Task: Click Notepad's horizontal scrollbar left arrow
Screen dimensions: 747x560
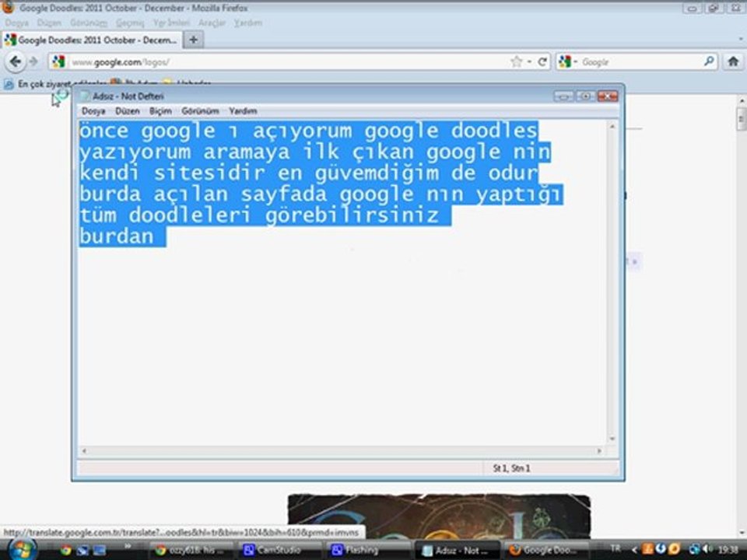Action: point(84,450)
